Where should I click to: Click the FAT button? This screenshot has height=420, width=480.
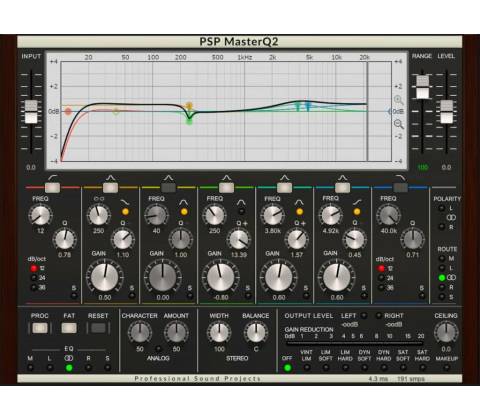69,328
